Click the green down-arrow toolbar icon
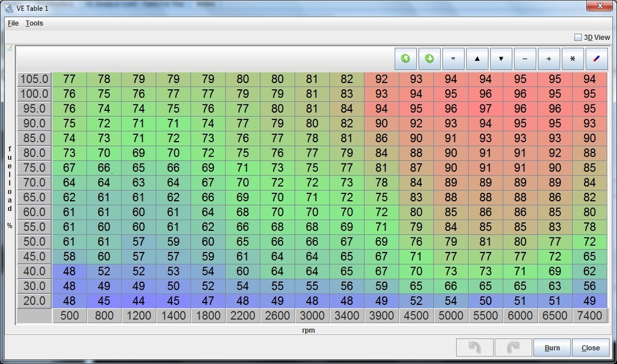This screenshot has width=617, height=364. coord(430,59)
